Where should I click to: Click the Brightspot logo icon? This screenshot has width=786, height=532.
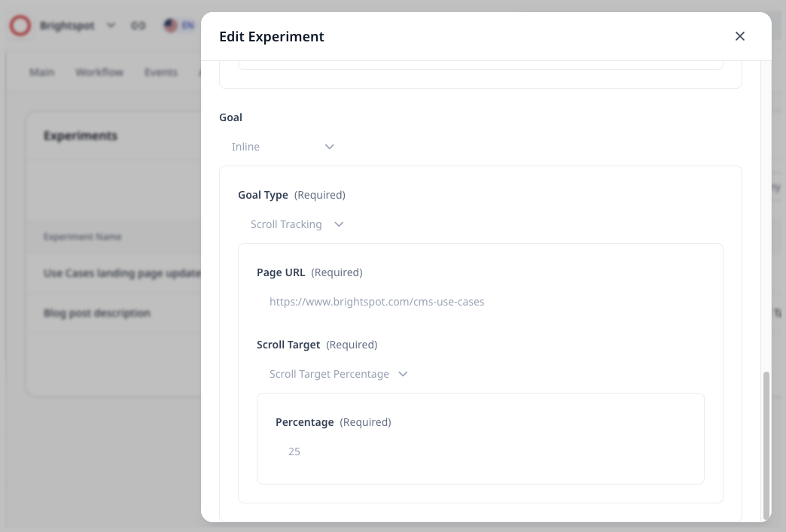(x=20, y=26)
